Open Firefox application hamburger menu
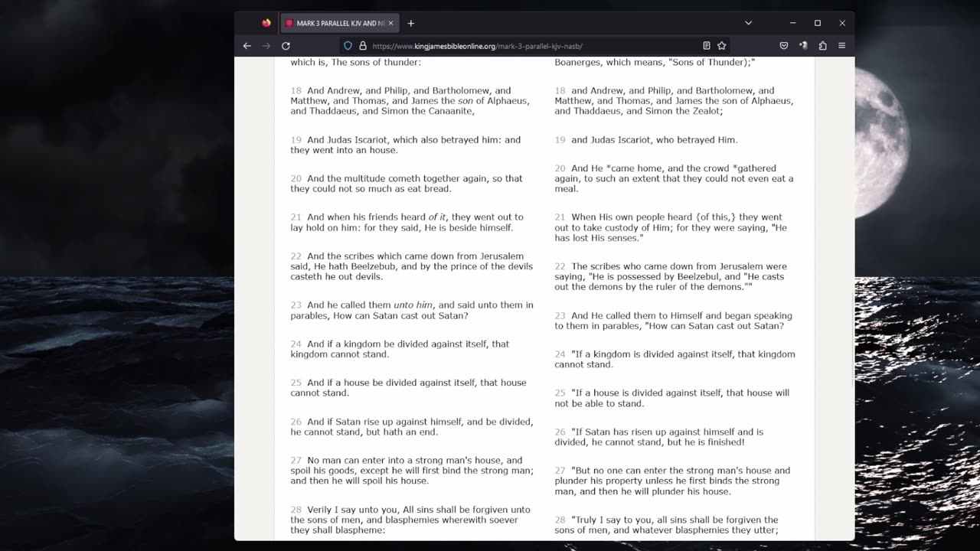This screenshot has width=980, height=551. [841, 46]
